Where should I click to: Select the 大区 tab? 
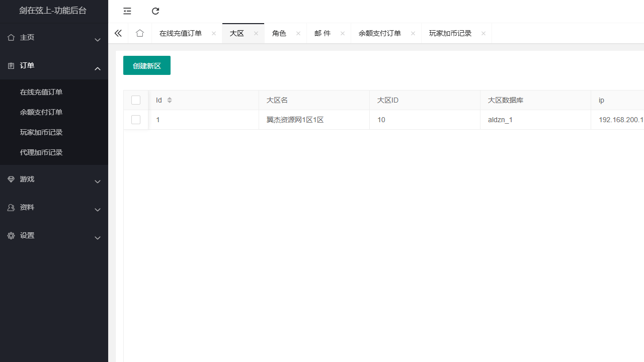click(237, 33)
